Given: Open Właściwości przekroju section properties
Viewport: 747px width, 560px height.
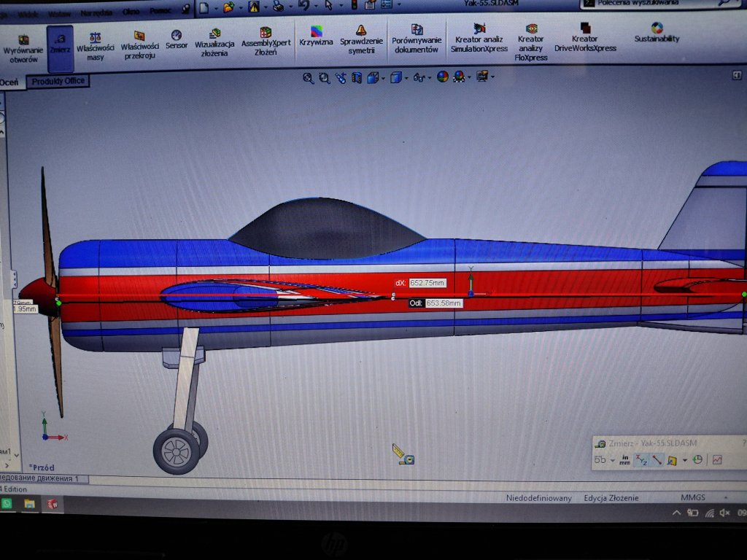Looking at the screenshot, I should tap(139, 45).
